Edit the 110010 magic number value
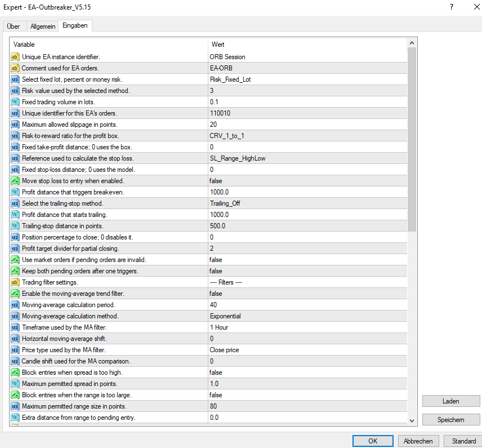The height and width of the screenshot is (448, 482). [x=307, y=113]
